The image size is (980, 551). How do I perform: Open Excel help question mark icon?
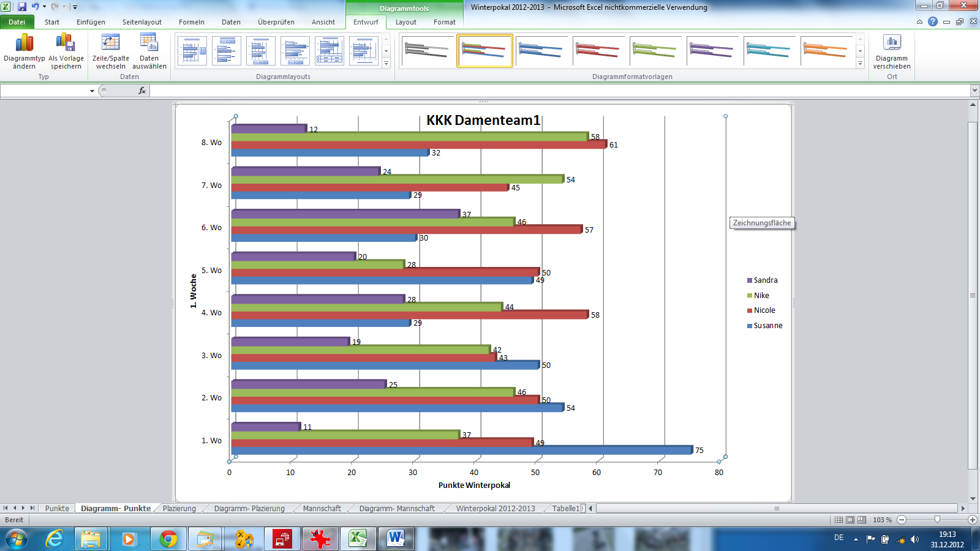tap(933, 21)
